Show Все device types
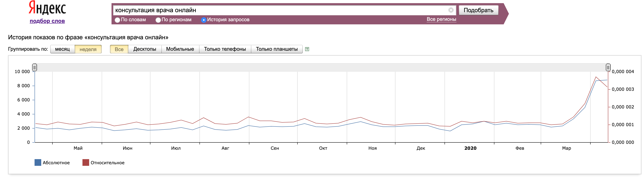 tap(119, 49)
